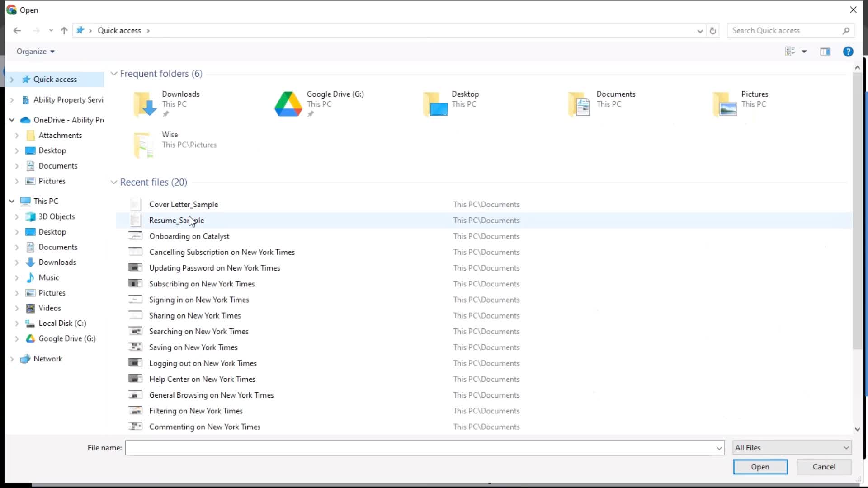Click the Change your view icon
Image resolution: width=868 pixels, height=488 pixels.
coord(790,51)
